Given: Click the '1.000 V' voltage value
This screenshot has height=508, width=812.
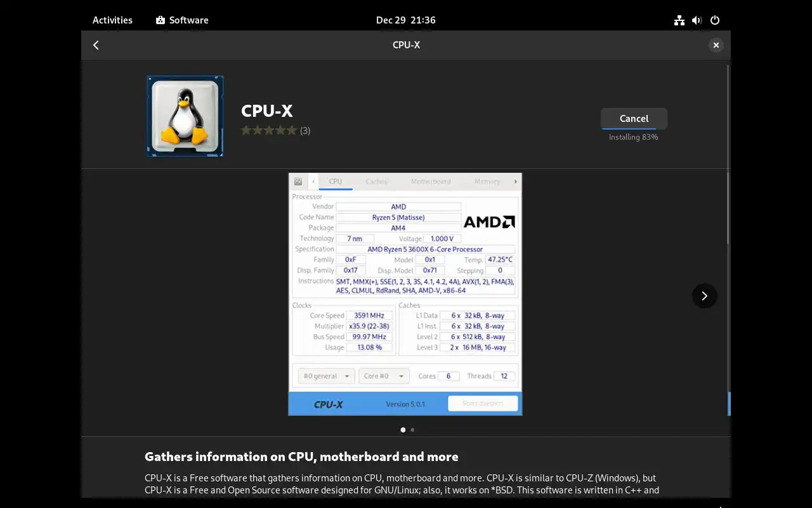Looking at the screenshot, I should coord(442,239).
